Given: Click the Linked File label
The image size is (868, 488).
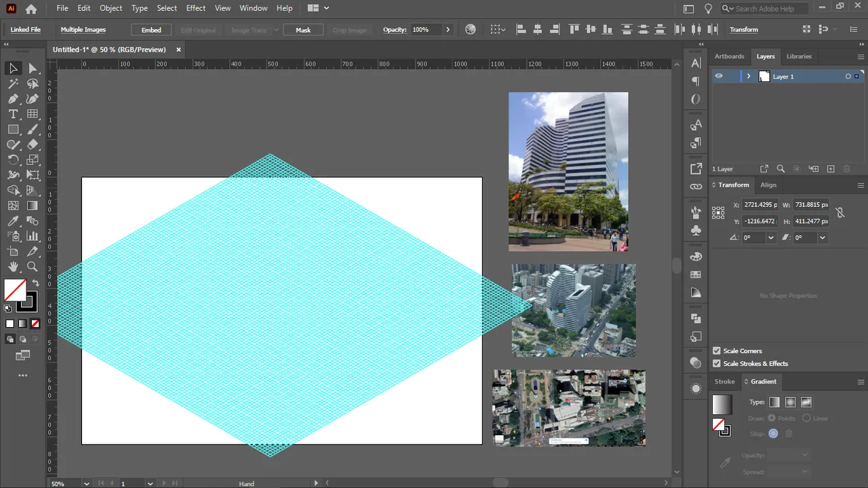Looking at the screenshot, I should point(26,30).
